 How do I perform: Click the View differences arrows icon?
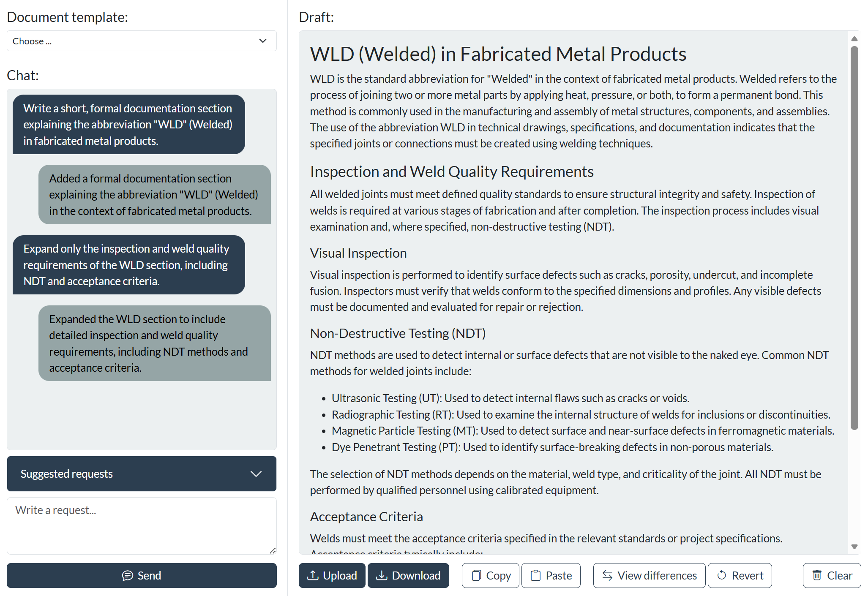607,575
